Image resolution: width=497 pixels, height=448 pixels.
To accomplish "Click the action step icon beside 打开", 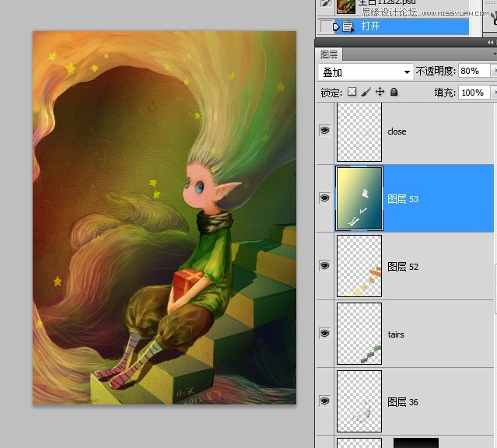I will 348,26.
